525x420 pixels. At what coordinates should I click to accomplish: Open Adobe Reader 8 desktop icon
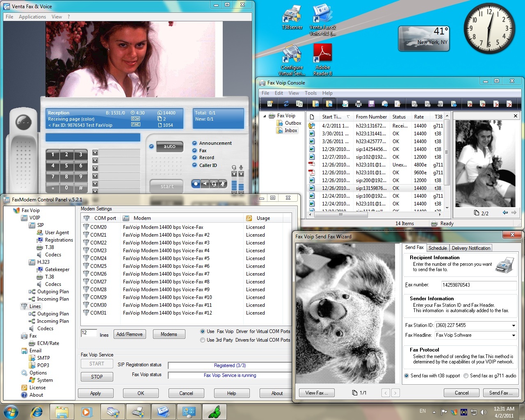(322, 60)
